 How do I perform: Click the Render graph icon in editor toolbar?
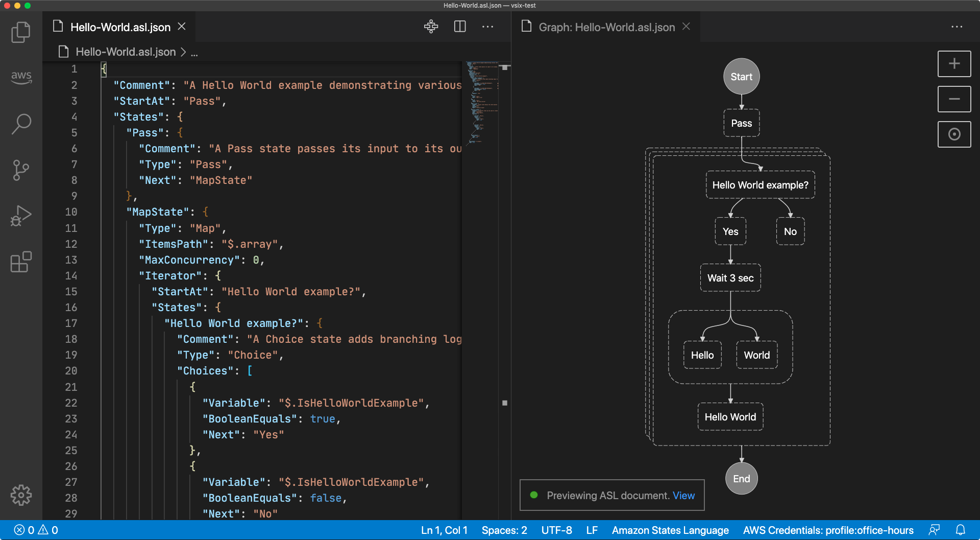(431, 27)
